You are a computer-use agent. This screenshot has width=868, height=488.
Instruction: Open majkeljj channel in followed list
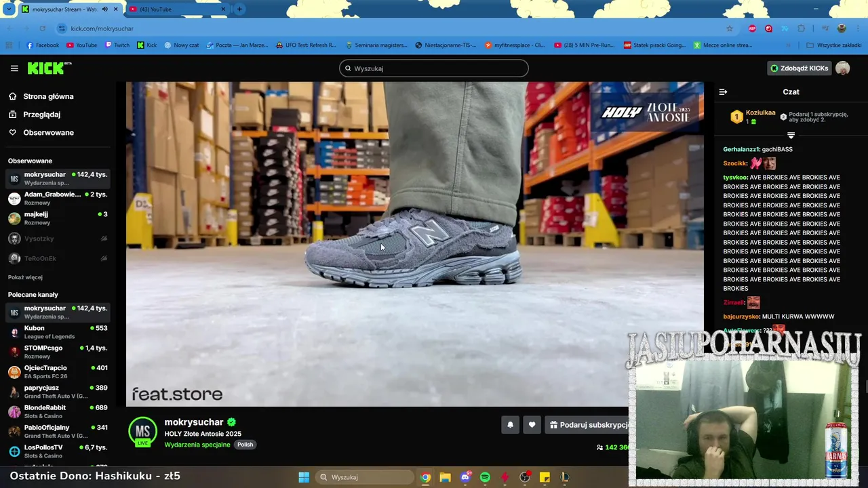[x=57, y=218]
